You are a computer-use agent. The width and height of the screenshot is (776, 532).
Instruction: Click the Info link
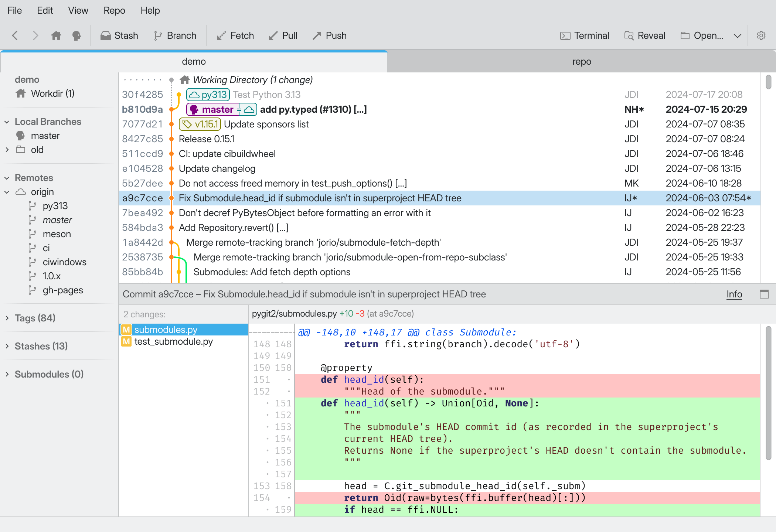(734, 294)
